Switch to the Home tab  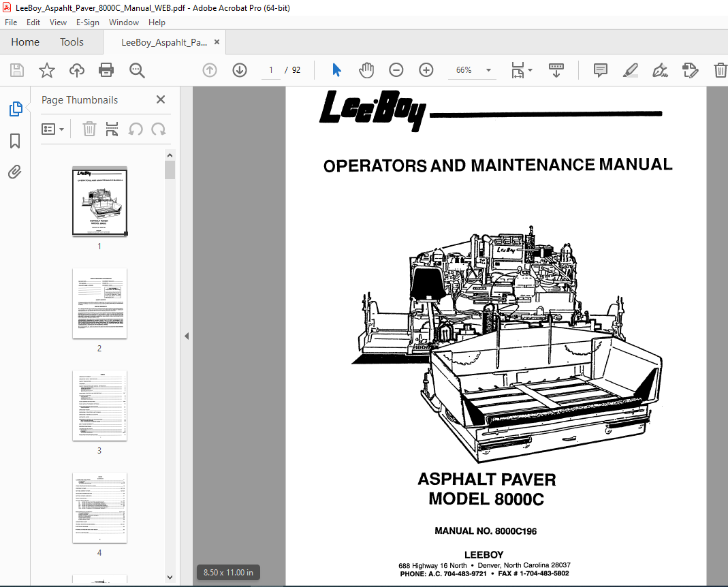point(25,42)
